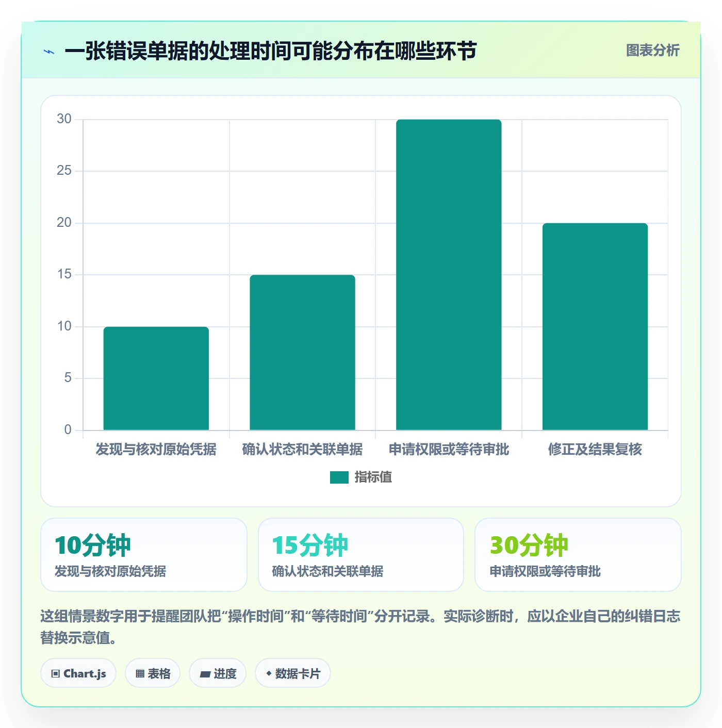
Task: Click the 表格 tag chip
Action: 153,673
